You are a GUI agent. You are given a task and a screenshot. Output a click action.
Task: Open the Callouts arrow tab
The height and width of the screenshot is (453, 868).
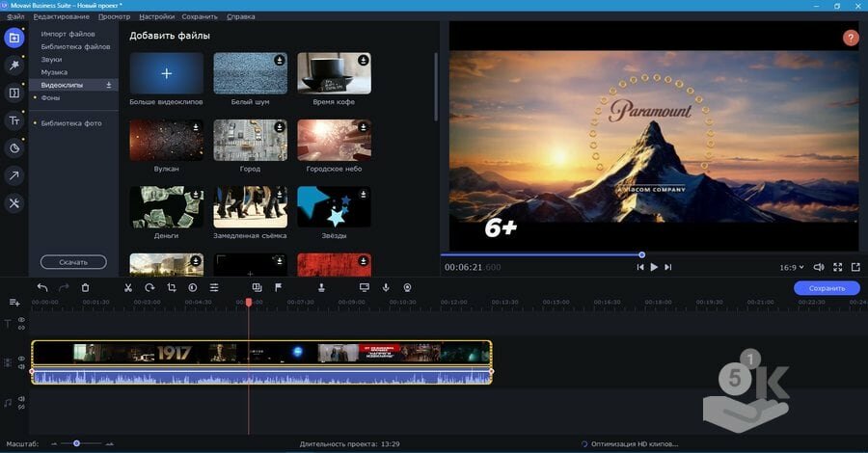tap(14, 175)
